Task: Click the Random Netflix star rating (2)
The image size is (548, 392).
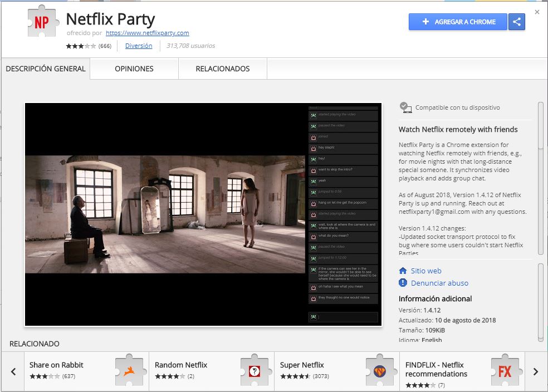Action: pyautogui.click(x=174, y=376)
